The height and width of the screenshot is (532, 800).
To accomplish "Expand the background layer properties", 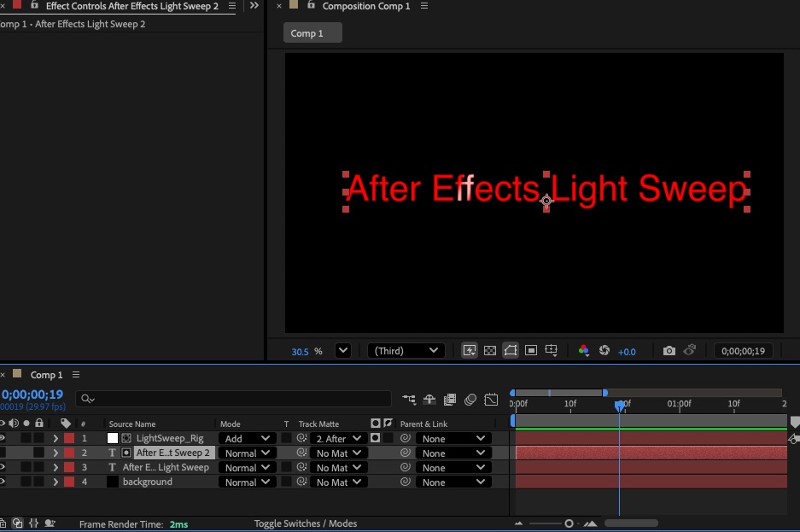I will [55, 482].
